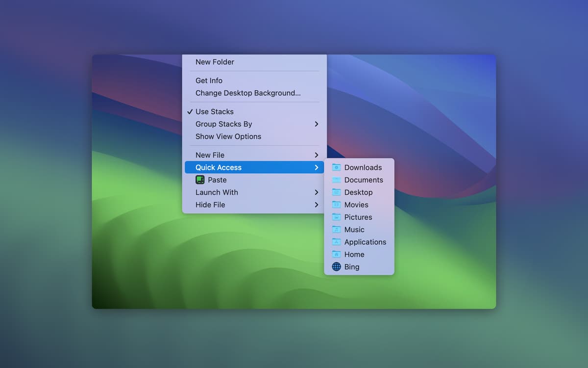Viewport: 588px width, 368px height.
Task: Select New Folder from the context menu
Action: 215,62
